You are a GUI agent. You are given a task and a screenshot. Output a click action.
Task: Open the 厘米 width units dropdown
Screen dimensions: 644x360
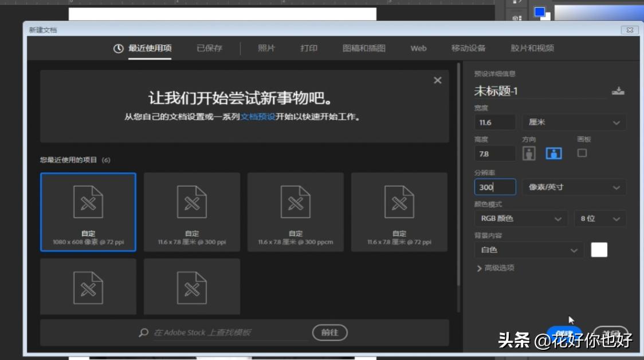574,122
